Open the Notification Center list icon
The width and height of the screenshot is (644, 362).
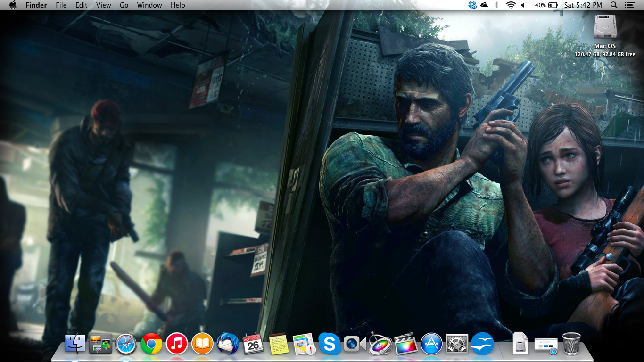coord(629,5)
